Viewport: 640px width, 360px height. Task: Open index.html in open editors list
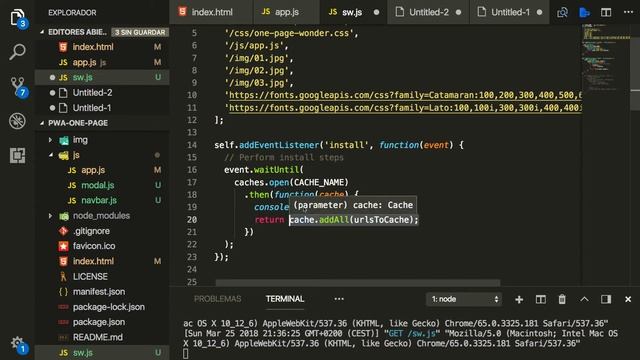[102, 47]
